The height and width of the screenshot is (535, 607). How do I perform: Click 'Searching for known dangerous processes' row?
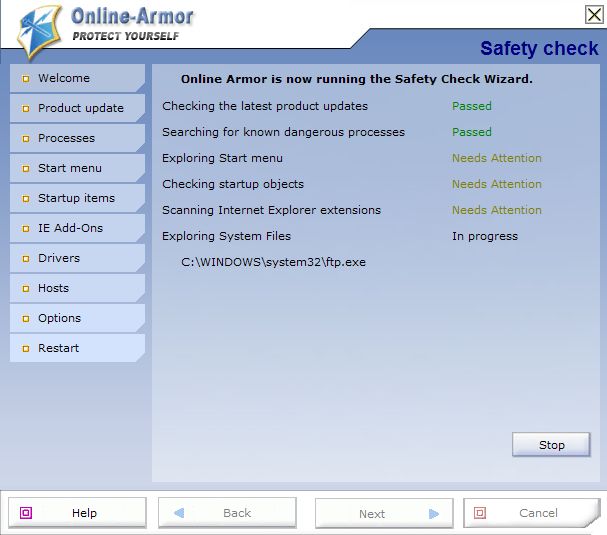(x=283, y=132)
